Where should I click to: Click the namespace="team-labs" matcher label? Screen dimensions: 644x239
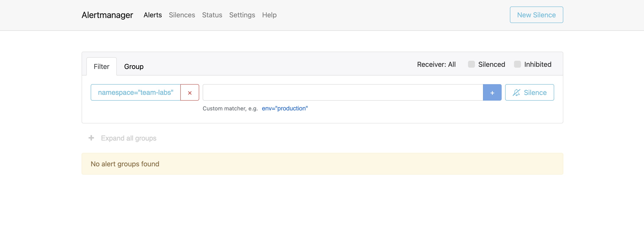135,93
